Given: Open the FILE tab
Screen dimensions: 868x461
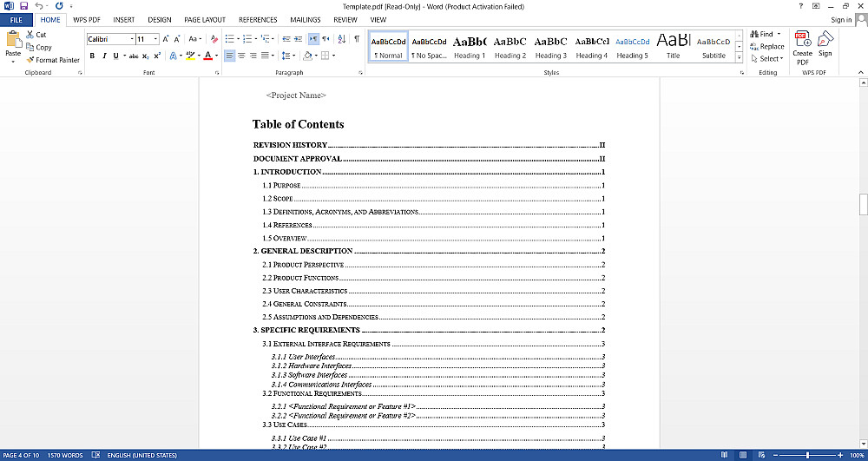Looking at the screenshot, I should (x=16, y=20).
